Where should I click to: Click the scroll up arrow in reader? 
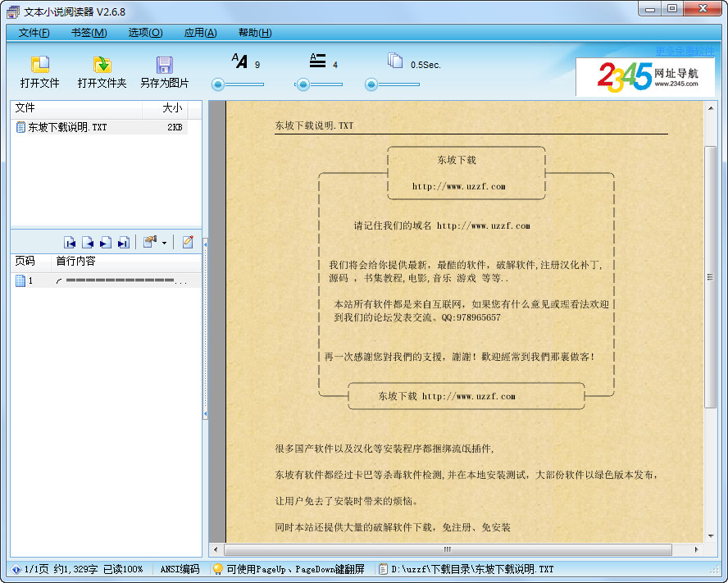pos(711,108)
